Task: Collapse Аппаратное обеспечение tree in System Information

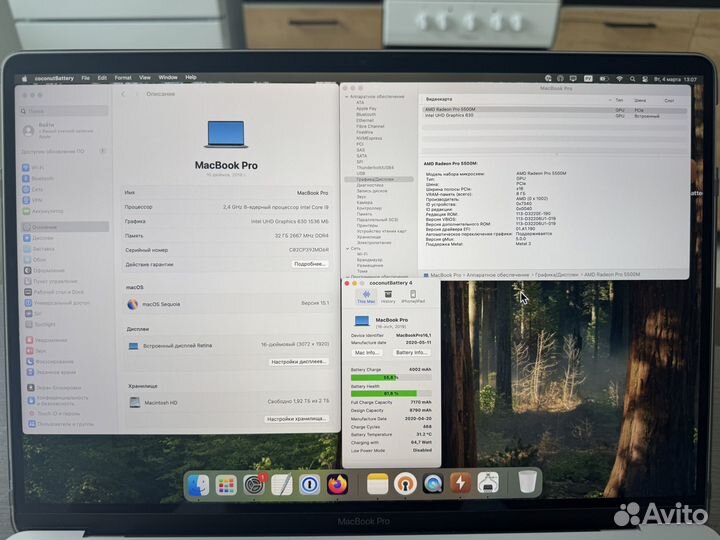Action: (347, 97)
